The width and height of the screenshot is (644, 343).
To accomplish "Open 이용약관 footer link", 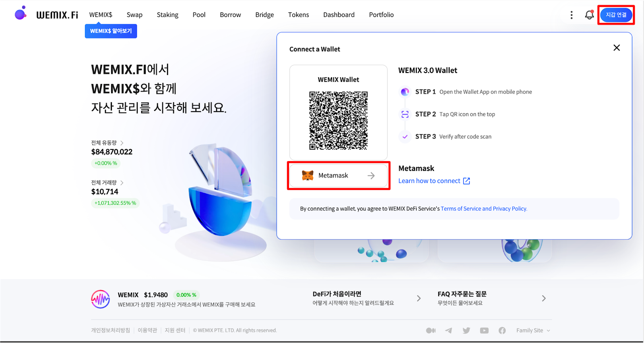I will pos(147,330).
